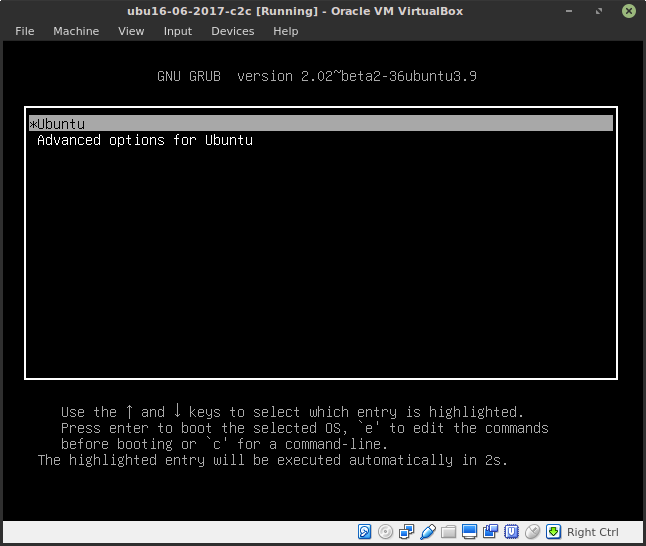Click the optical drive status icon
This screenshot has width=646, height=546.
tap(385, 532)
